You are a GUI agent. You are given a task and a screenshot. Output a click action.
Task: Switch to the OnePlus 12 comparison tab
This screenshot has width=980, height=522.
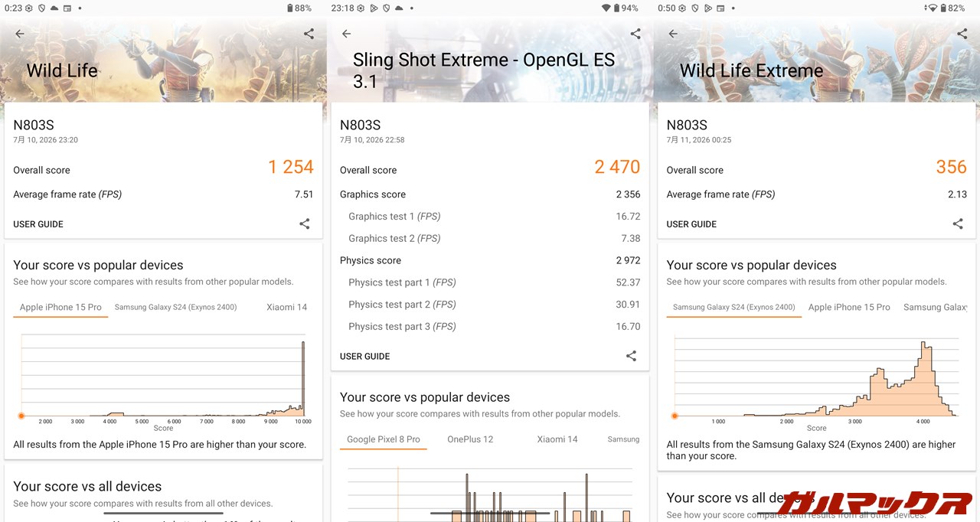[x=470, y=439]
